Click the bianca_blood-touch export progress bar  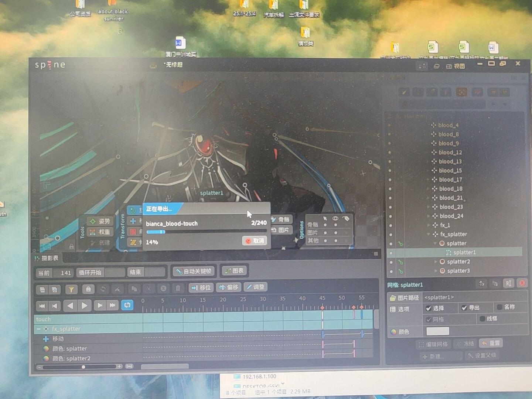(206, 232)
